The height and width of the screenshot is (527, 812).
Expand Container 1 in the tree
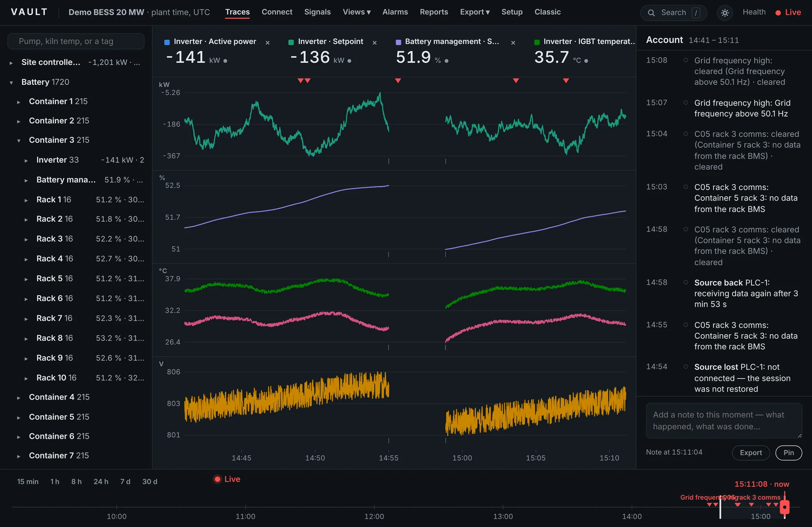[x=19, y=102]
